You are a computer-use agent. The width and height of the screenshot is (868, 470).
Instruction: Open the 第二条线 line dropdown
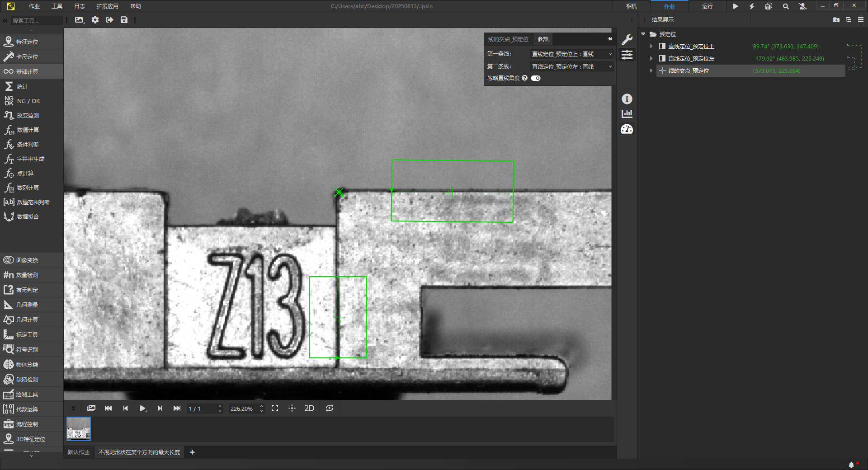(571, 67)
